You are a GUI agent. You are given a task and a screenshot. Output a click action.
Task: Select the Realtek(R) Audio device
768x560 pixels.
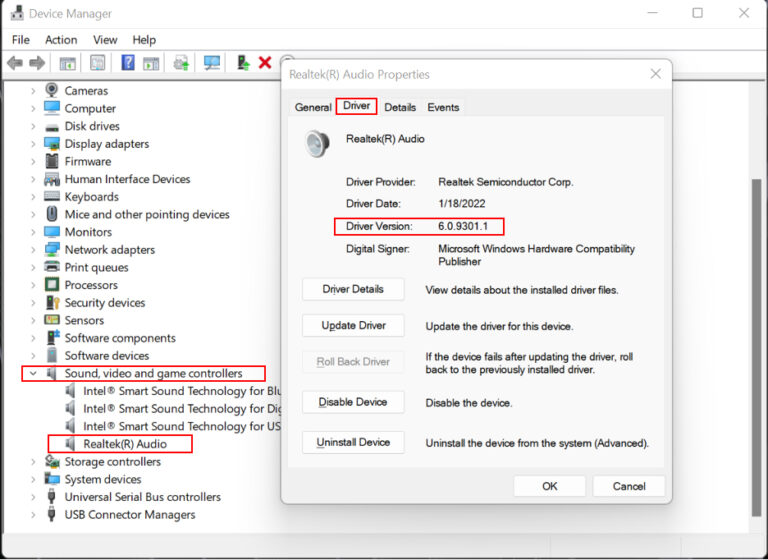[125, 444]
